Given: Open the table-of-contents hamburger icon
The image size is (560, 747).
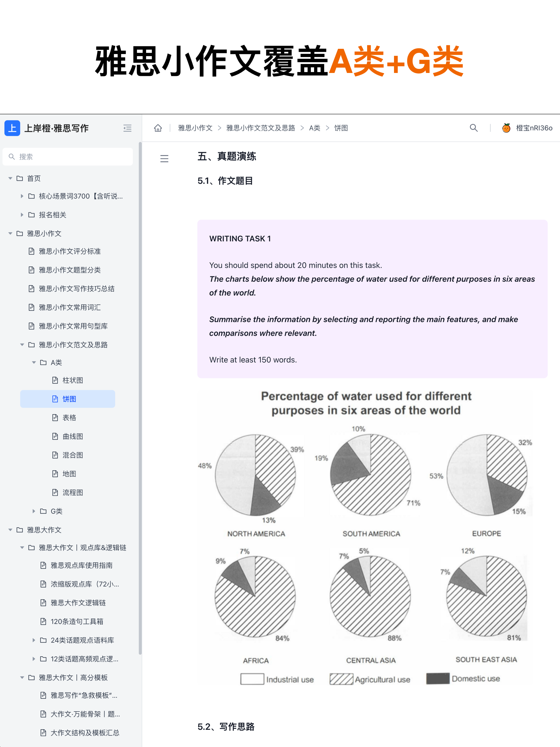Looking at the screenshot, I should [164, 158].
